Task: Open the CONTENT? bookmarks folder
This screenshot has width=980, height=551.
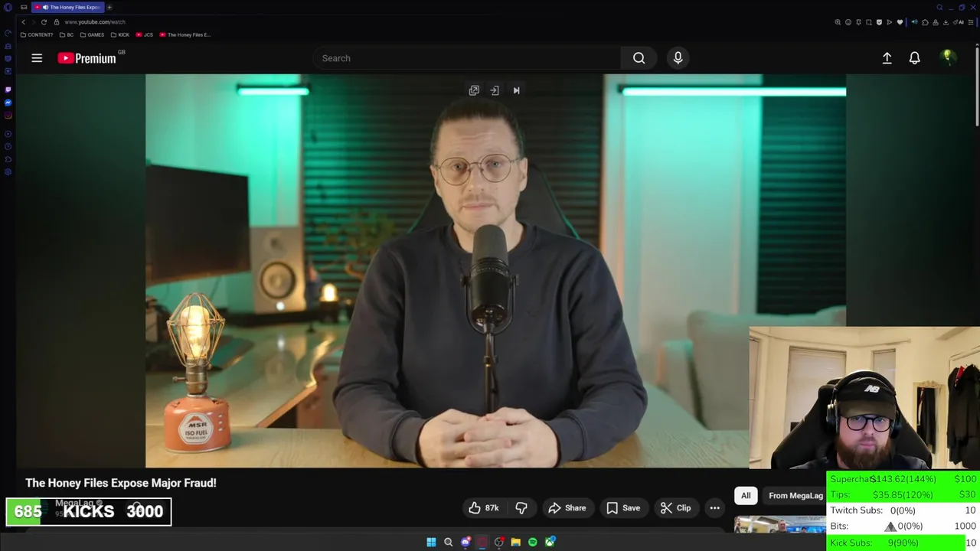Action: 37,34
